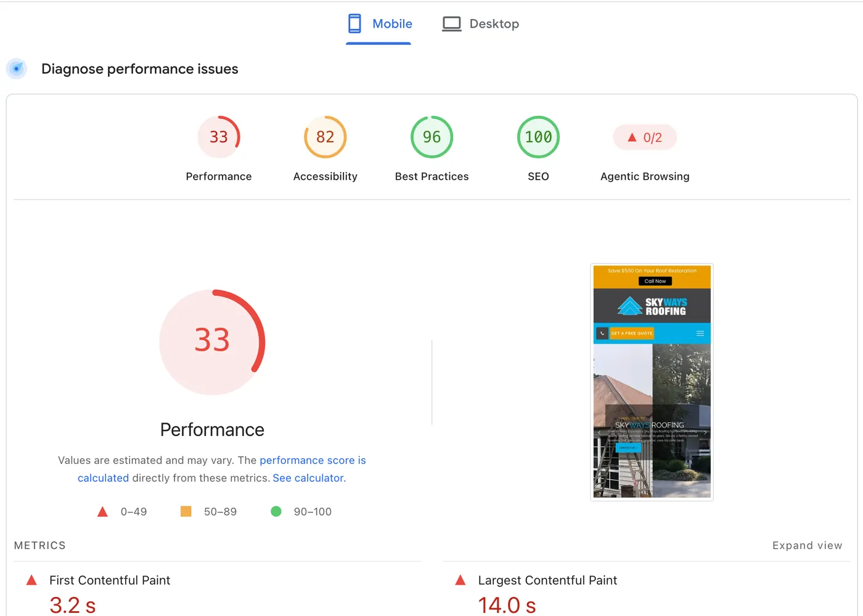
Task: Click the page screenshot thumbnail
Action: (652, 382)
